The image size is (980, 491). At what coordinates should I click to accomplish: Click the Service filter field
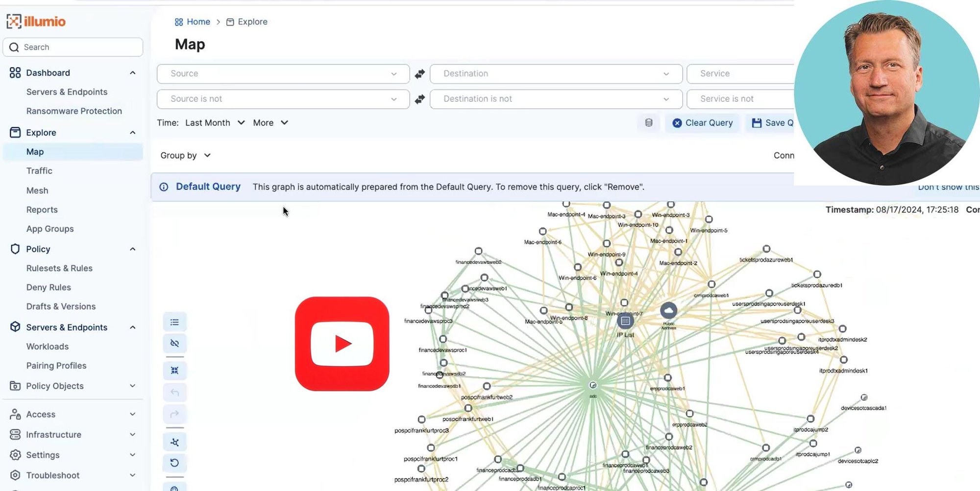pyautogui.click(x=740, y=74)
